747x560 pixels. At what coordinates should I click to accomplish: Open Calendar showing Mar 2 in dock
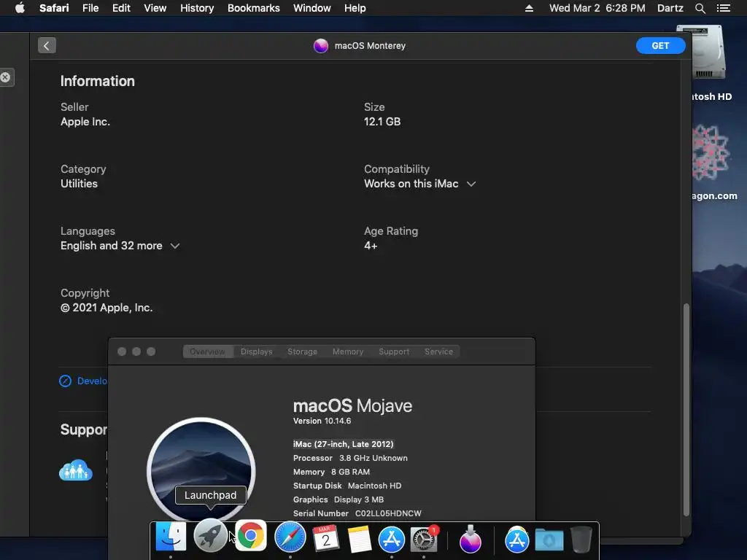click(x=326, y=538)
